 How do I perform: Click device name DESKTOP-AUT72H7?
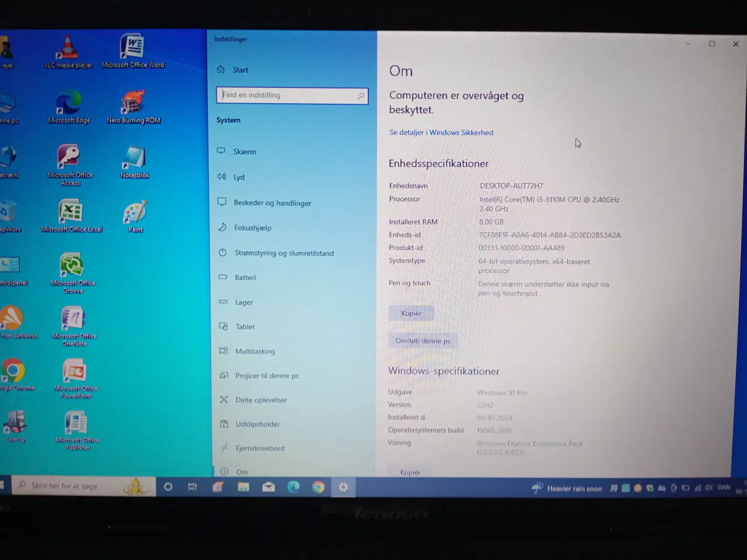(511, 186)
